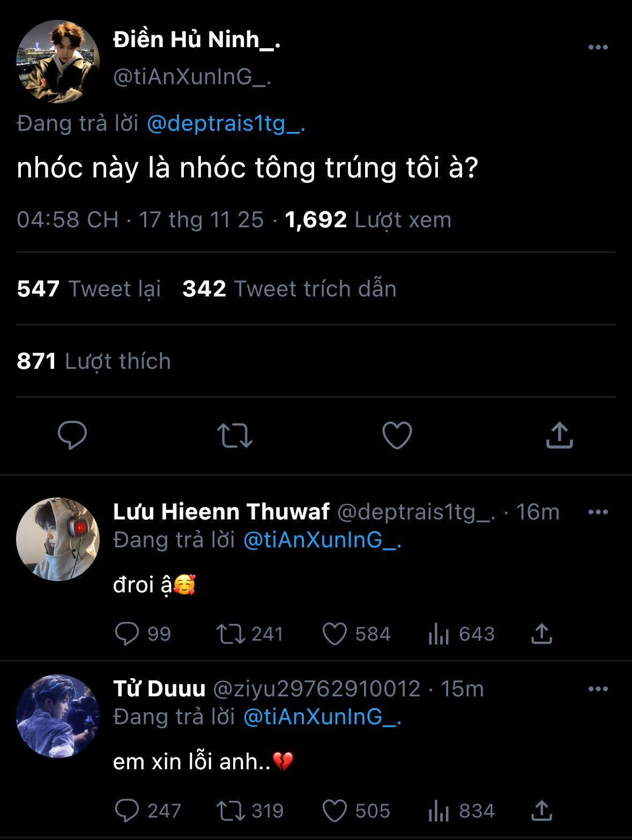Screen dimensions: 632x840
Task: Share the main tweet using share icon
Action: 560,435
